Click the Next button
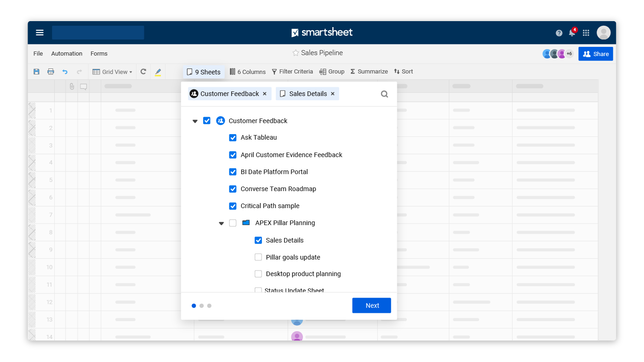The width and height of the screenshot is (644, 362). coord(371,305)
